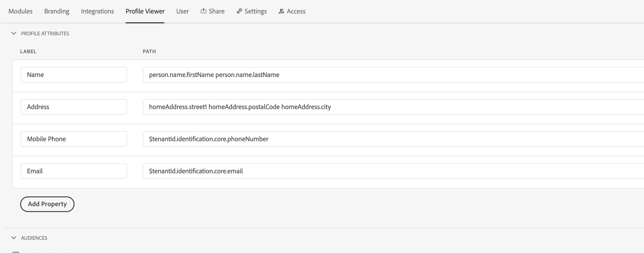Edit the person.name.firstName path field
644x253 pixels.
tap(393, 75)
